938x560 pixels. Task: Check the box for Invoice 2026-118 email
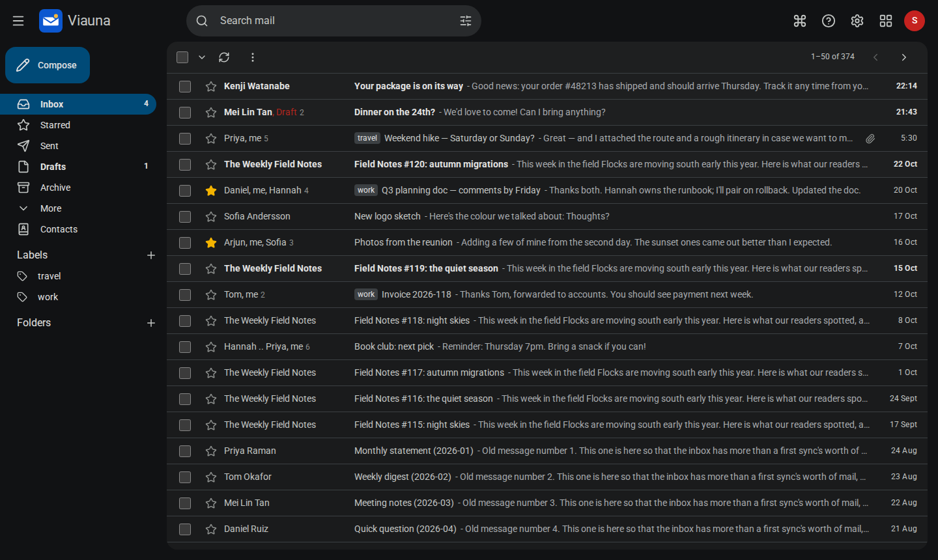click(185, 295)
